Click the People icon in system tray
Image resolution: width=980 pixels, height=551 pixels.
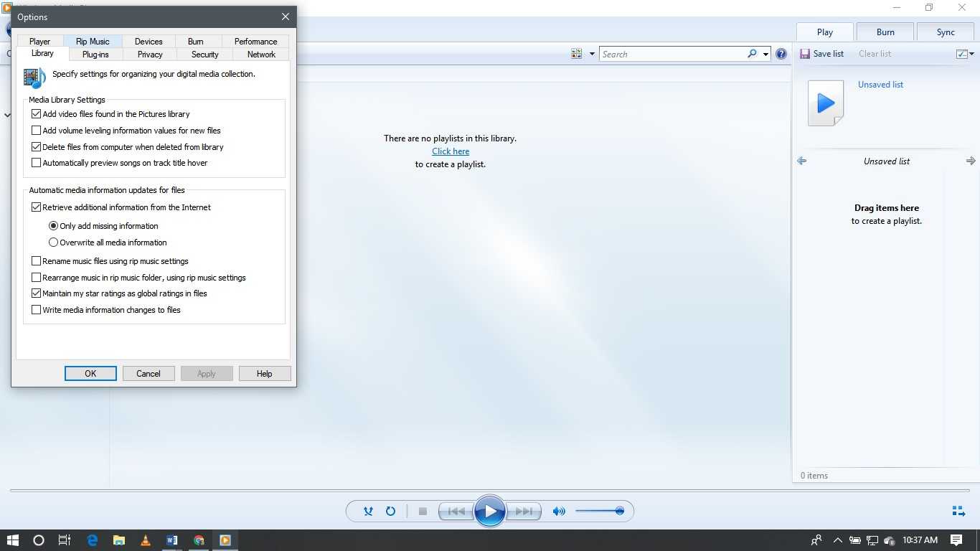click(816, 540)
